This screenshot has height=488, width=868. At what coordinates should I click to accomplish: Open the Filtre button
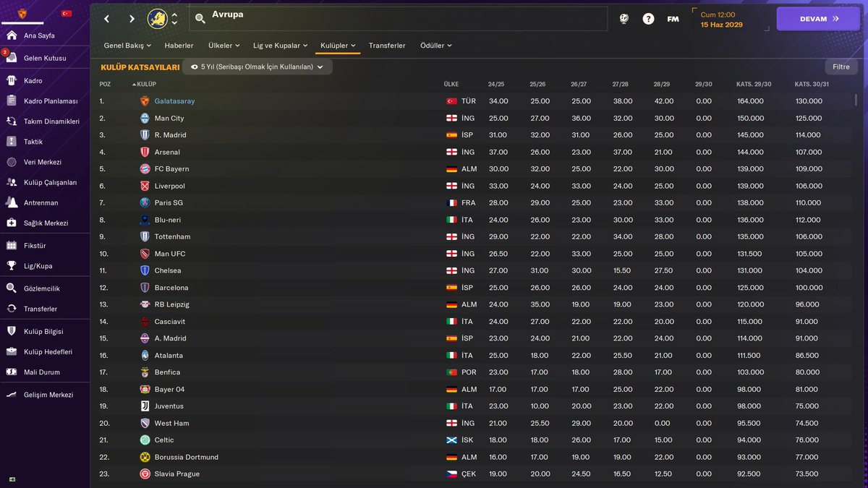point(841,67)
